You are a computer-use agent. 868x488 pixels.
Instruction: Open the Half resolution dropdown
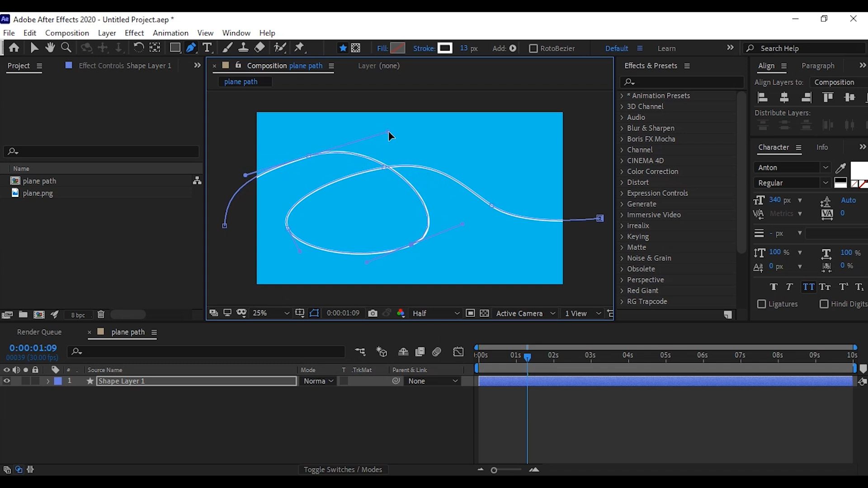pos(435,313)
